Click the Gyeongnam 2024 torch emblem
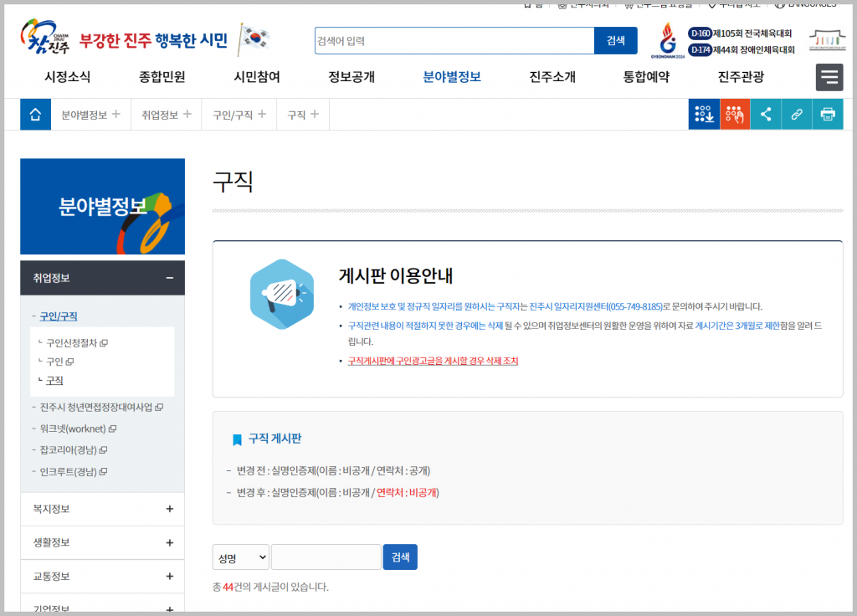Image resolution: width=857 pixels, height=616 pixels. click(x=667, y=40)
